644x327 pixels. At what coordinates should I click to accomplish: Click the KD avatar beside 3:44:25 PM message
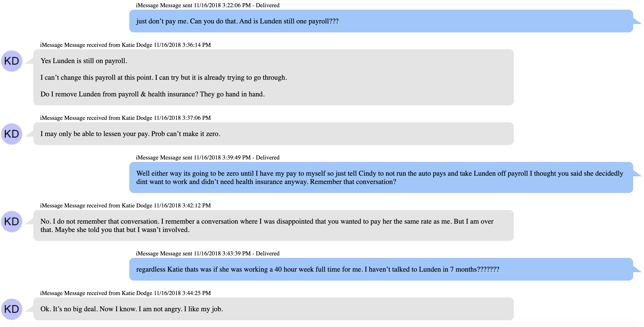tap(12, 309)
